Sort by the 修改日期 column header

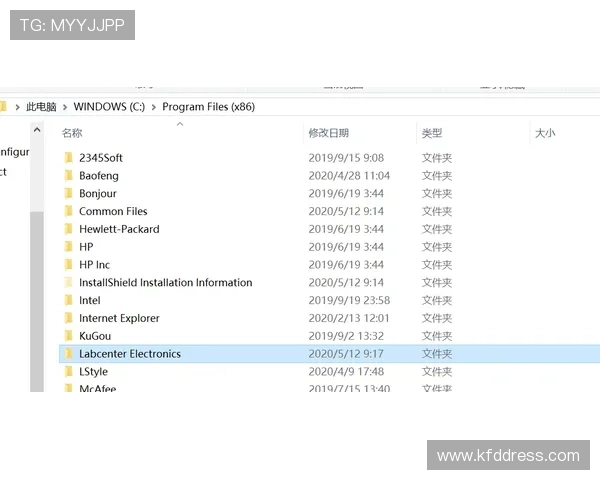(x=328, y=133)
